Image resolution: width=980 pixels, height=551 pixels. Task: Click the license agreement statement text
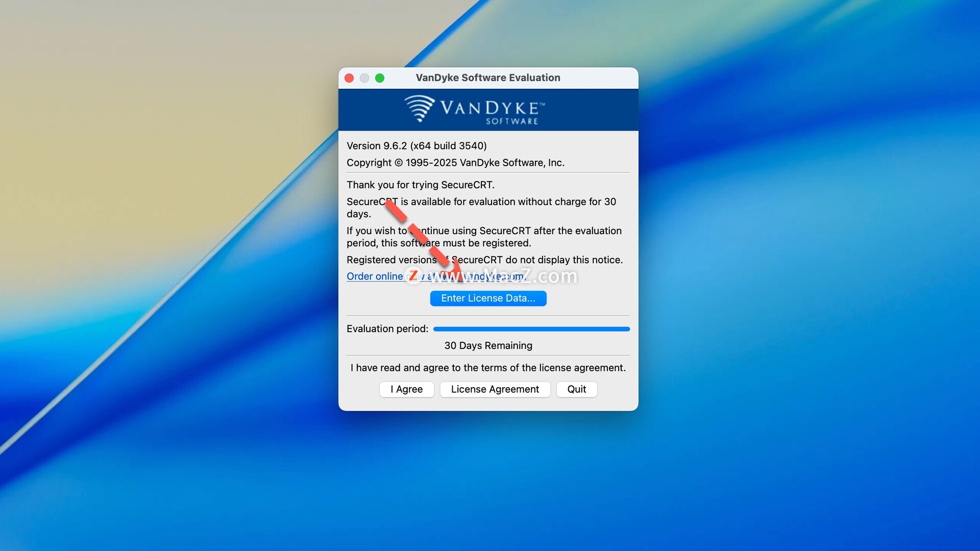(488, 368)
